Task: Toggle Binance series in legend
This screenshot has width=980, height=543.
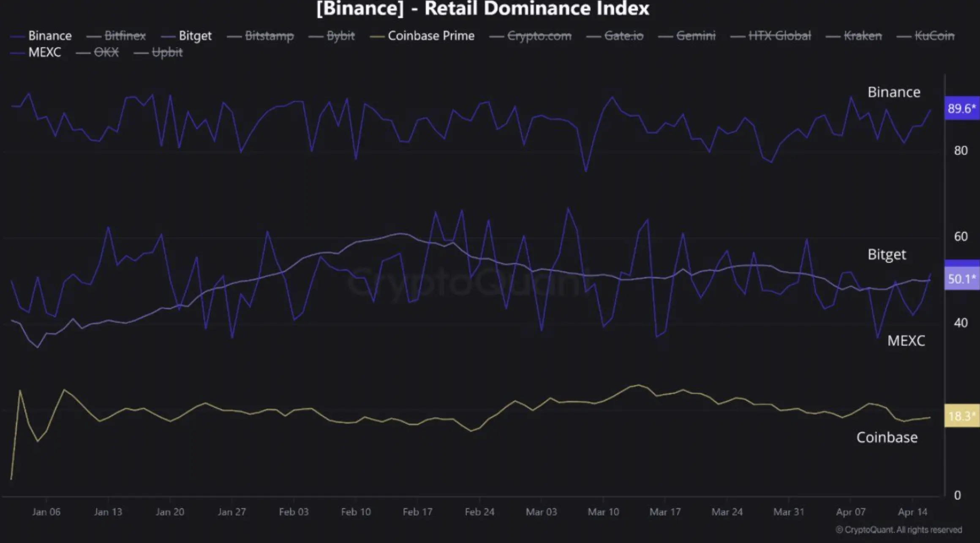Action: click(x=49, y=36)
